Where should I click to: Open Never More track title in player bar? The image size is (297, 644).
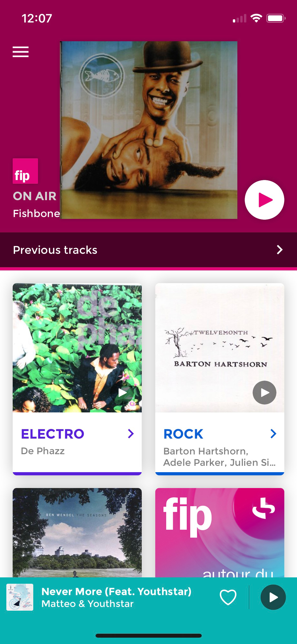(116, 592)
